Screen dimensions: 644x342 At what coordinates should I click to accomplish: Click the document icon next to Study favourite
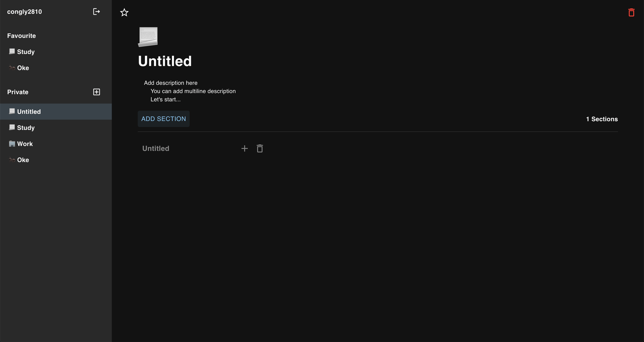click(x=12, y=52)
